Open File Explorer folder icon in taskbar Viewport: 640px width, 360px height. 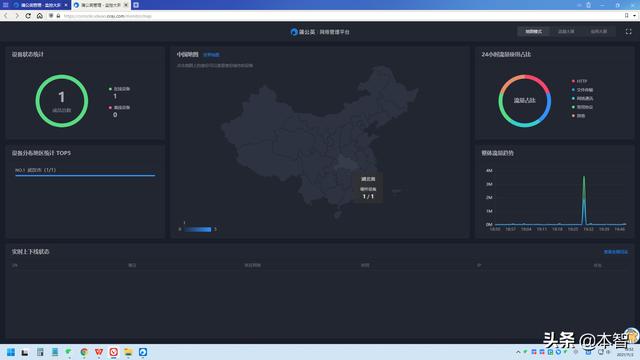click(128, 352)
